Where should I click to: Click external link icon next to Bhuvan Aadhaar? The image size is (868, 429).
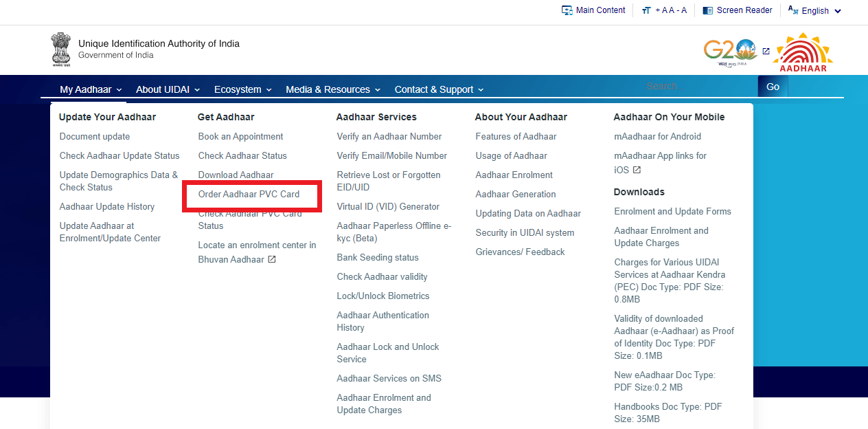[x=272, y=259]
